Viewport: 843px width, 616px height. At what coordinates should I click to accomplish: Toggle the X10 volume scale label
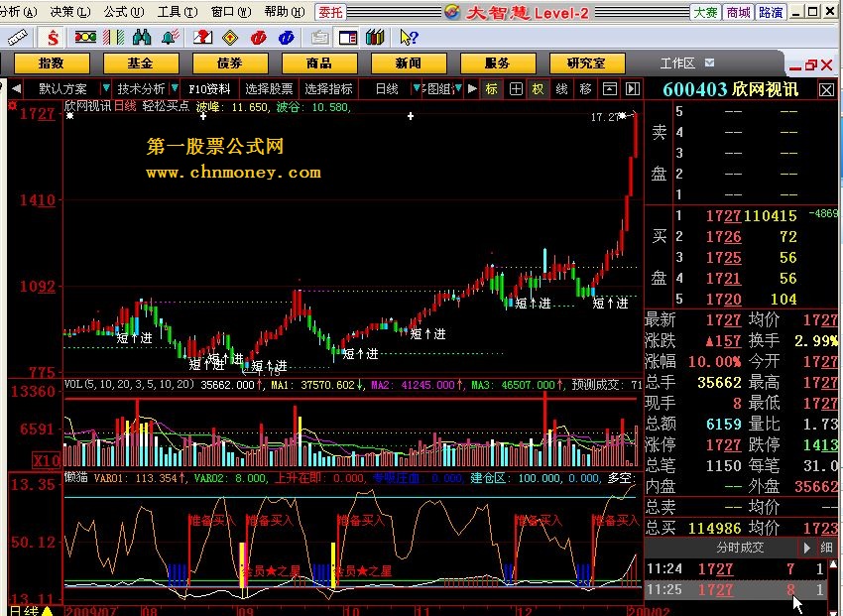pyautogui.click(x=47, y=460)
